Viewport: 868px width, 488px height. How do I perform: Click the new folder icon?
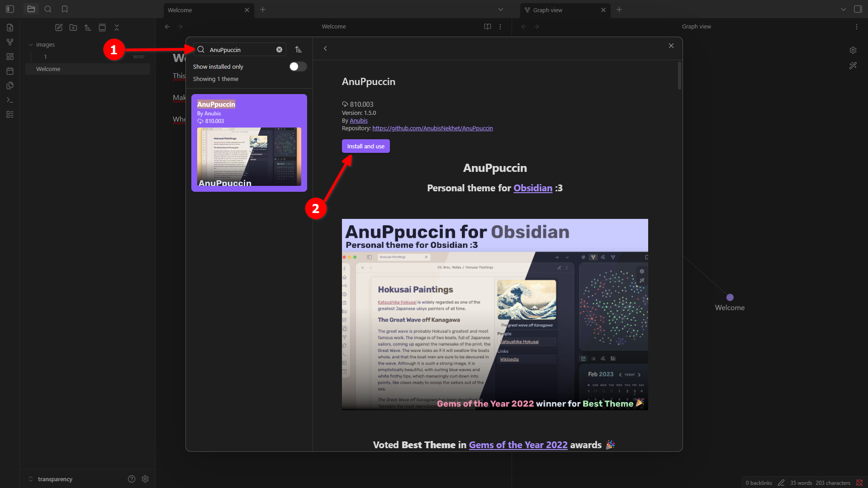click(73, 28)
